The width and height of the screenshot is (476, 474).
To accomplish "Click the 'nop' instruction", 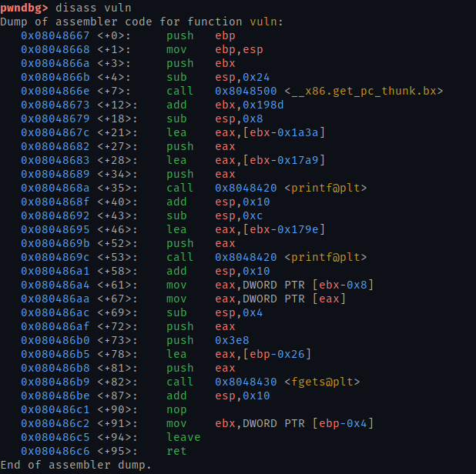I will coord(176,410).
